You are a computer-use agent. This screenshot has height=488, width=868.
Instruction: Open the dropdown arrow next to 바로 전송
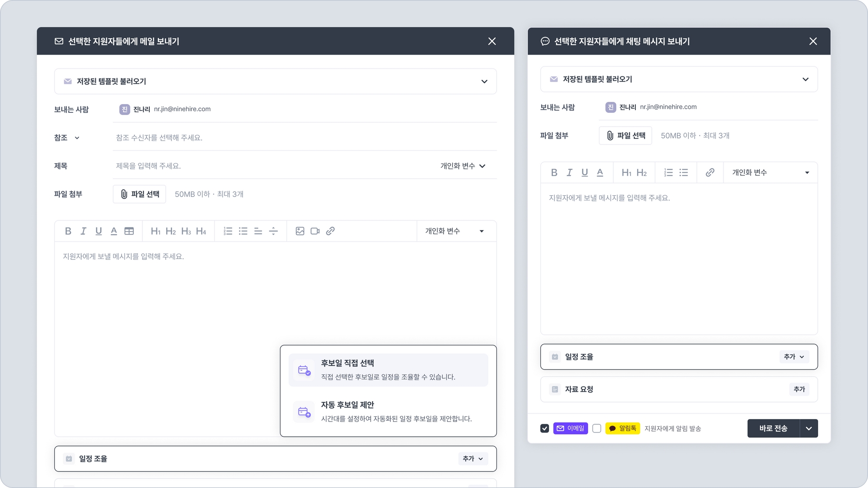click(809, 429)
